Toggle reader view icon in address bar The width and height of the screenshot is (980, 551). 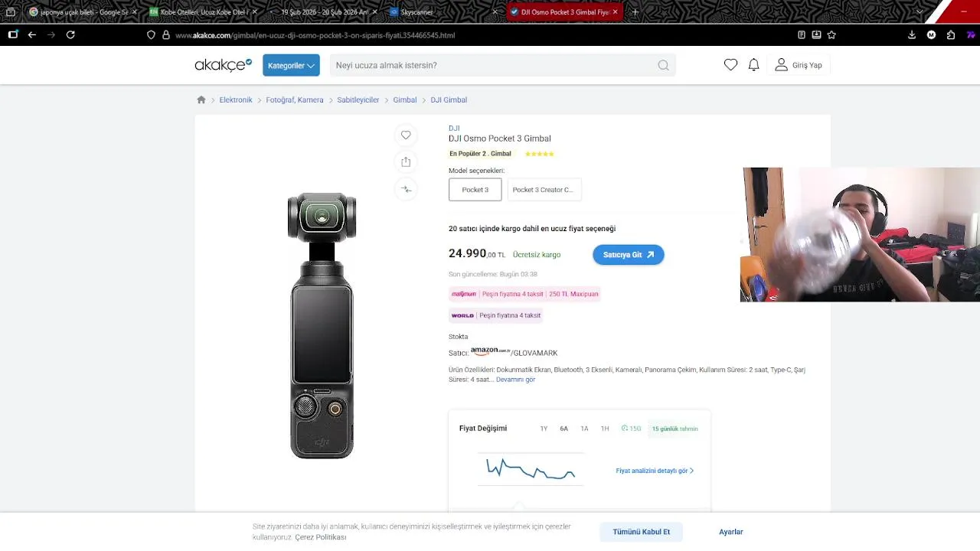coord(802,34)
